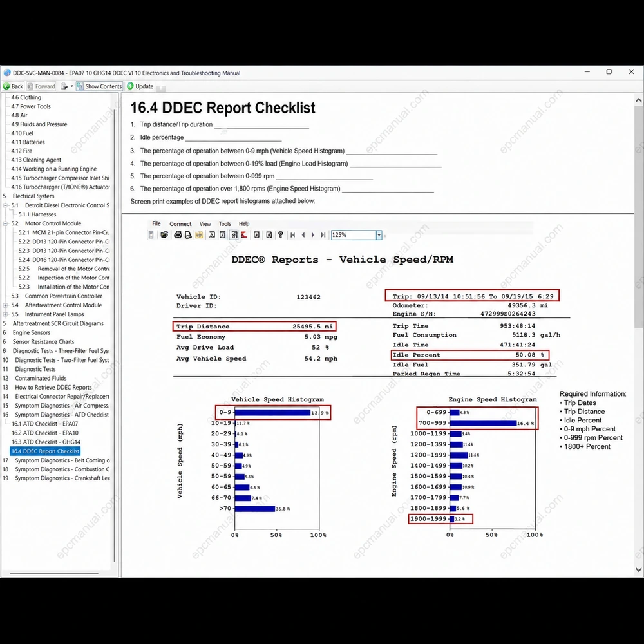Expand the 5.5 Instrument Panel Lamps node
The height and width of the screenshot is (644, 644).
(x=5, y=314)
